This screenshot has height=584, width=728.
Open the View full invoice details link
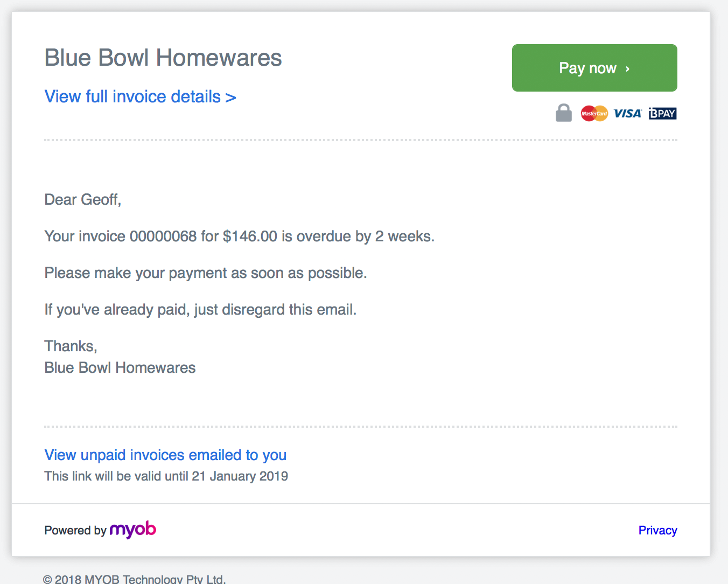(140, 97)
